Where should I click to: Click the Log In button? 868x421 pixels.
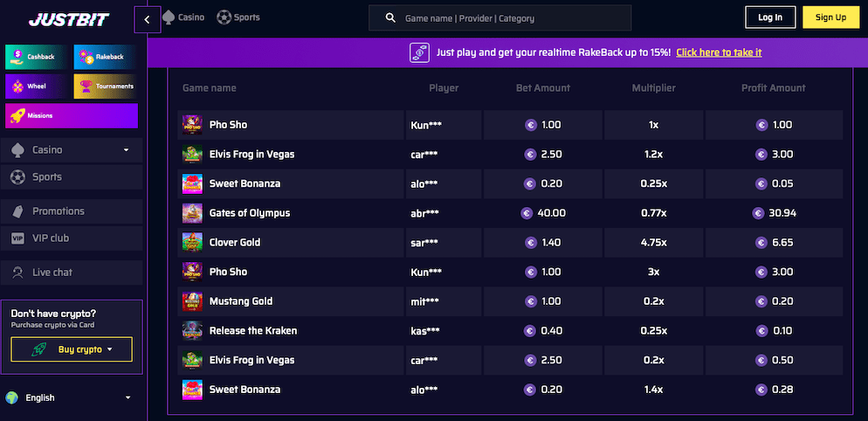(770, 17)
